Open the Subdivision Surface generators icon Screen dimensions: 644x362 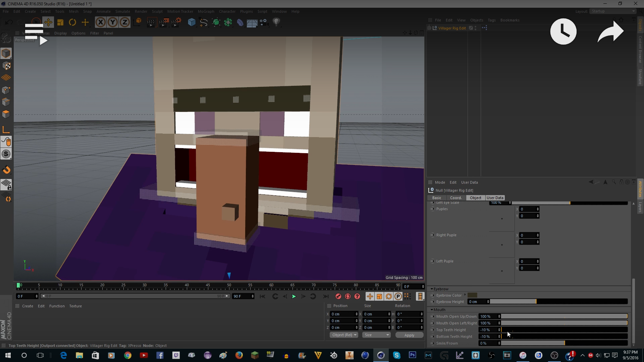pyautogui.click(x=216, y=22)
